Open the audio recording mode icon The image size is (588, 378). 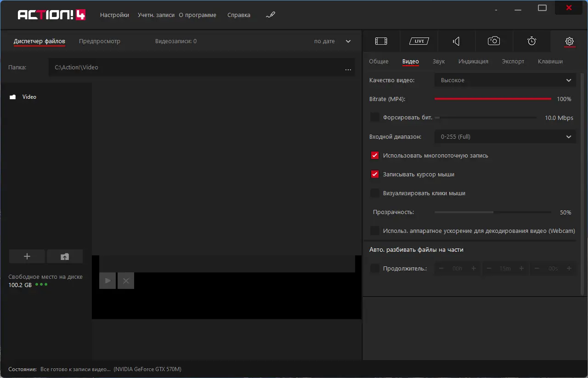coord(456,41)
